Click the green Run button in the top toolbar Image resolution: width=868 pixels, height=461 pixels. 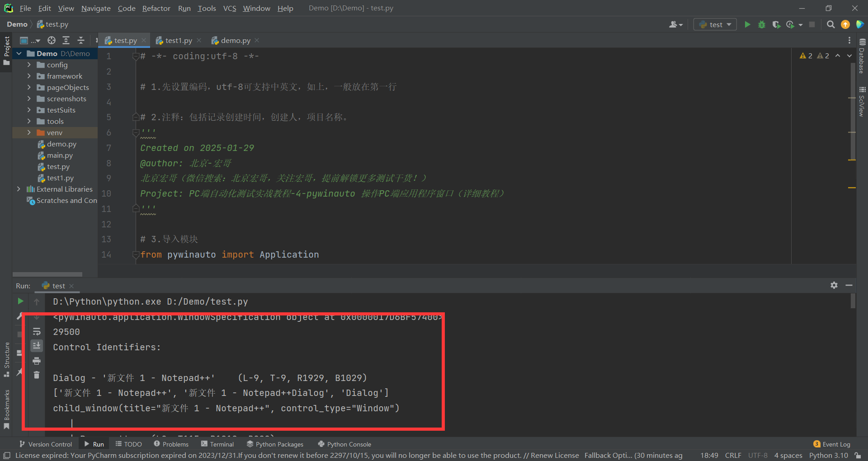click(x=747, y=24)
